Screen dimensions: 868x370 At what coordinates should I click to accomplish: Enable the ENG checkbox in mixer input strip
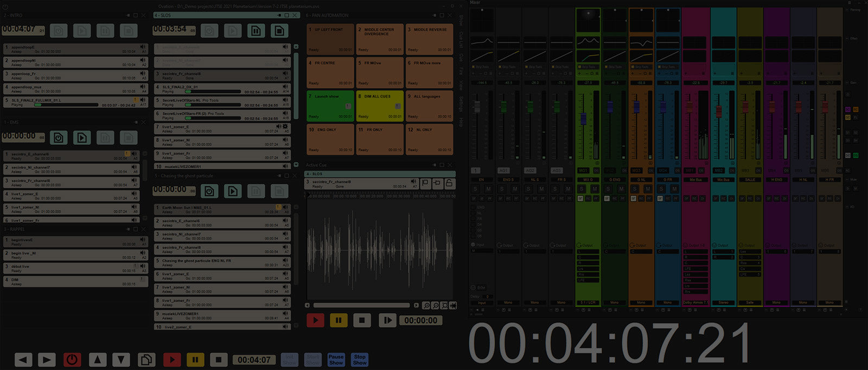click(474, 207)
